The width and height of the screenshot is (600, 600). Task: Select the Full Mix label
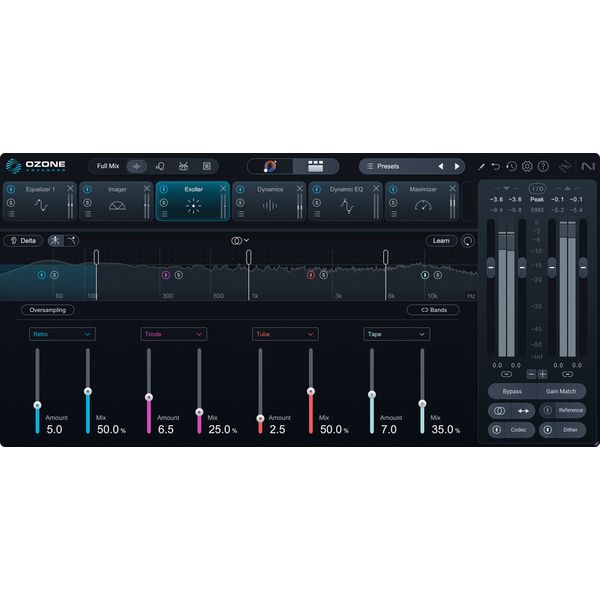(x=108, y=166)
